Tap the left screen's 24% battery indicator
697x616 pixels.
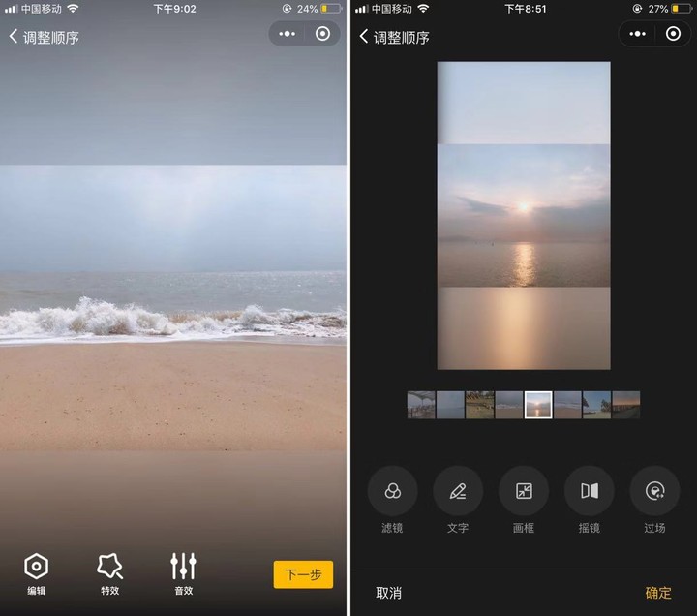pos(318,9)
